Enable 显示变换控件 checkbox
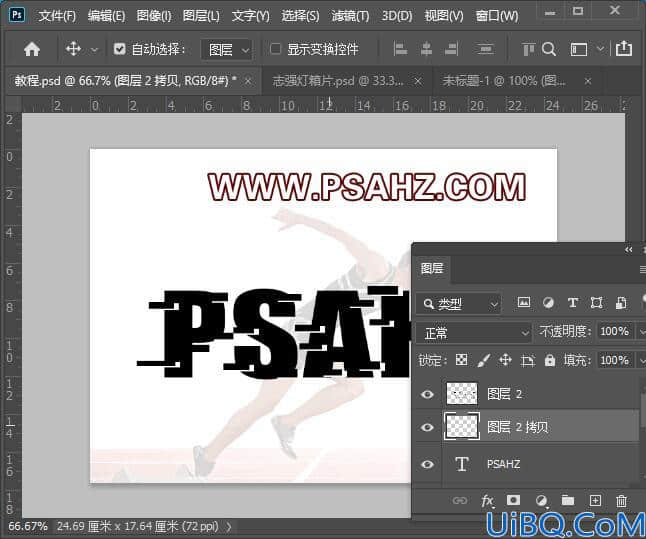646x539 pixels. (x=275, y=49)
